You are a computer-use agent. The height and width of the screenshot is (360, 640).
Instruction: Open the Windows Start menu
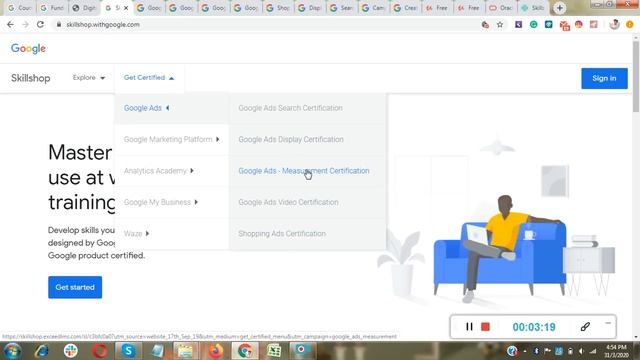point(12,351)
